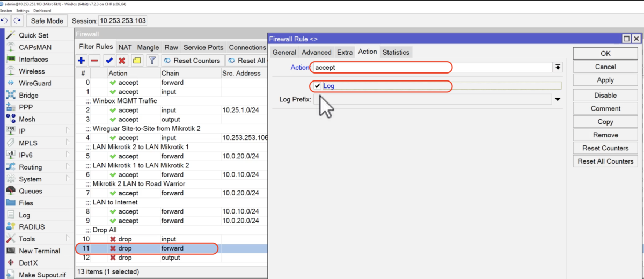Switch to the NAT tab
This screenshot has width=644, height=279.
tap(125, 47)
